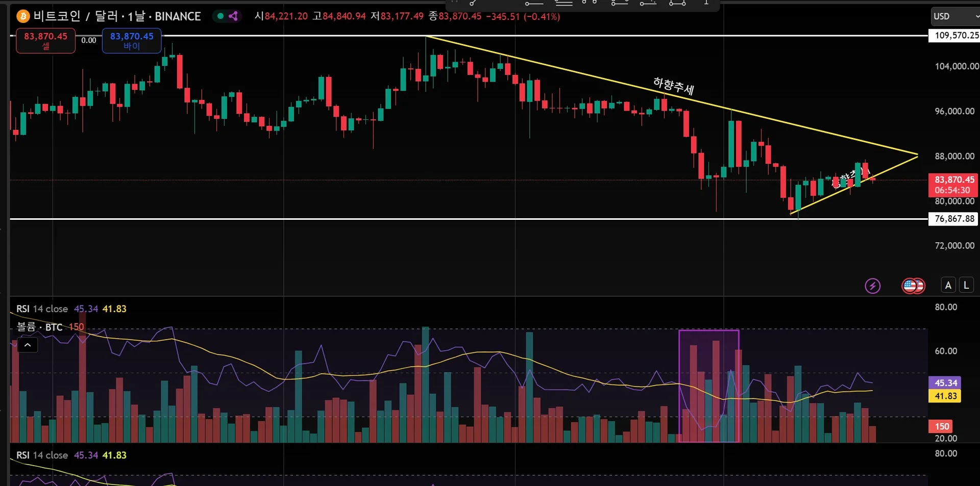This screenshot has width=980, height=486.
Task: Click the 76,867.88 horizontal line price label
Action: (953, 219)
